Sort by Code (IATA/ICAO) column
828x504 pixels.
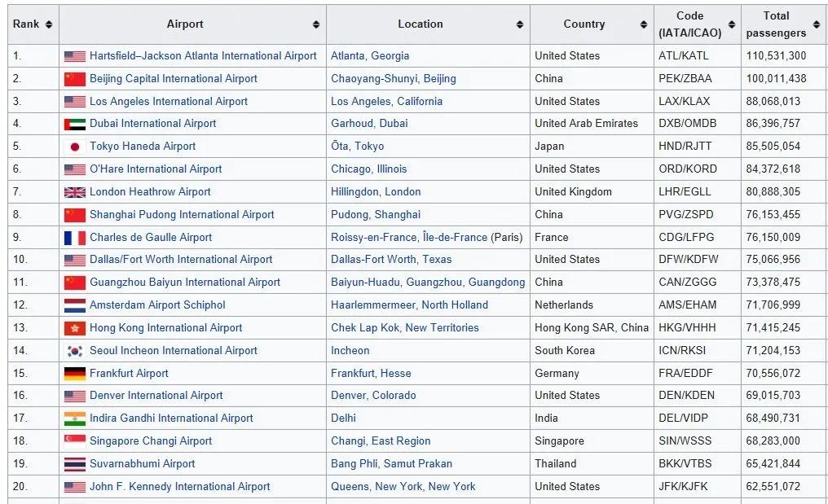(x=732, y=24)
